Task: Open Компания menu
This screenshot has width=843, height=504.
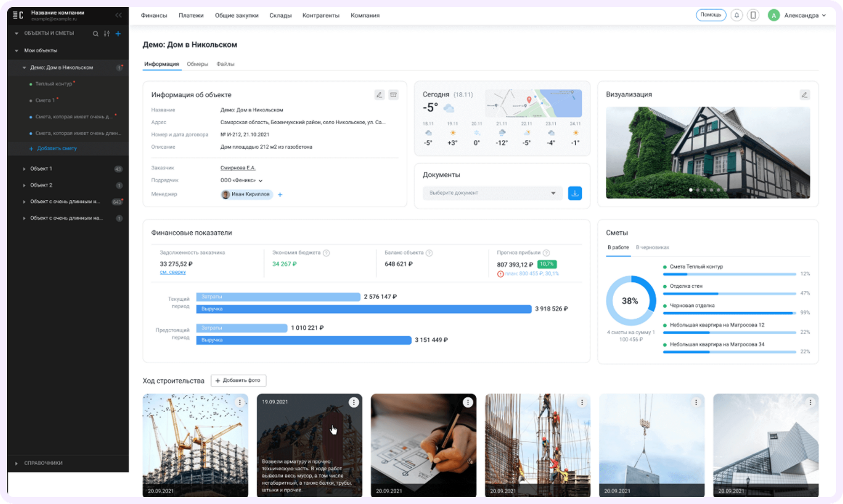Action: 365,15
